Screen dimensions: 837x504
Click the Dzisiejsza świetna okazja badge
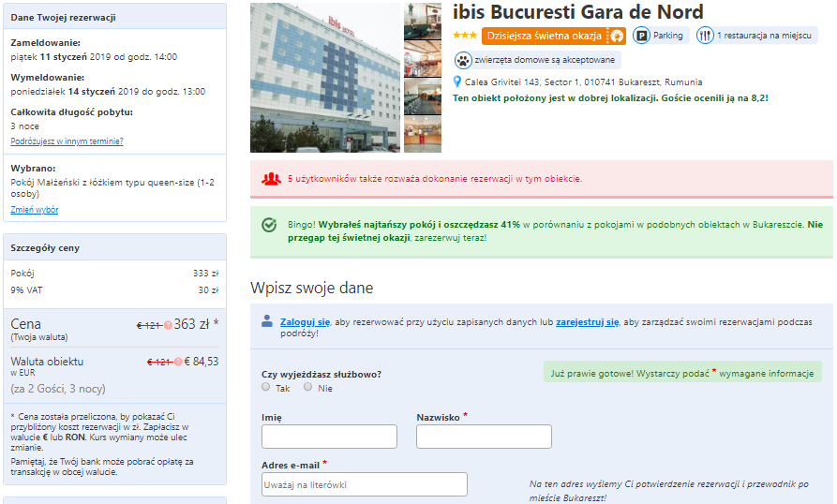554,36
